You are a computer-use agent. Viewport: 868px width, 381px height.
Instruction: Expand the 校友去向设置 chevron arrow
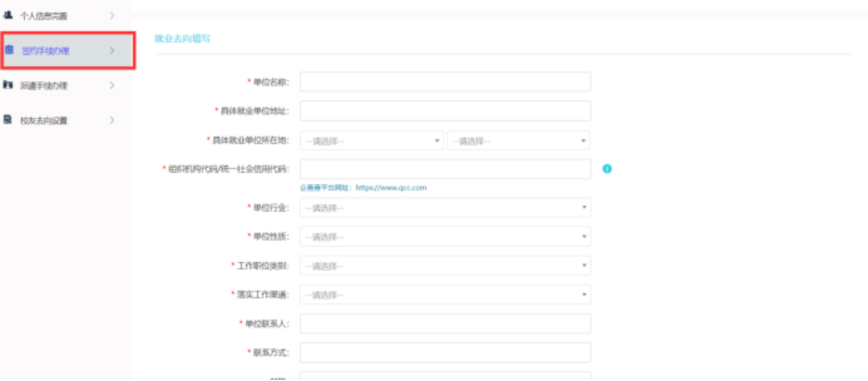112,120
